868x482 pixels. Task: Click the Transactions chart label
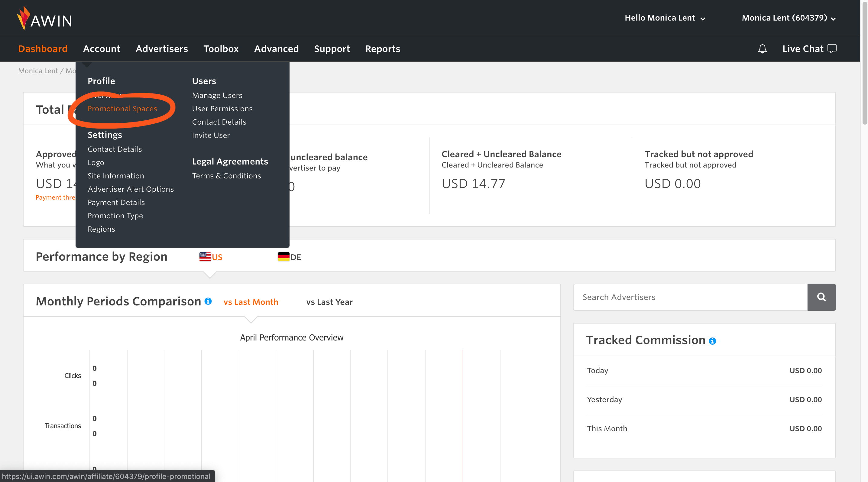63,426
